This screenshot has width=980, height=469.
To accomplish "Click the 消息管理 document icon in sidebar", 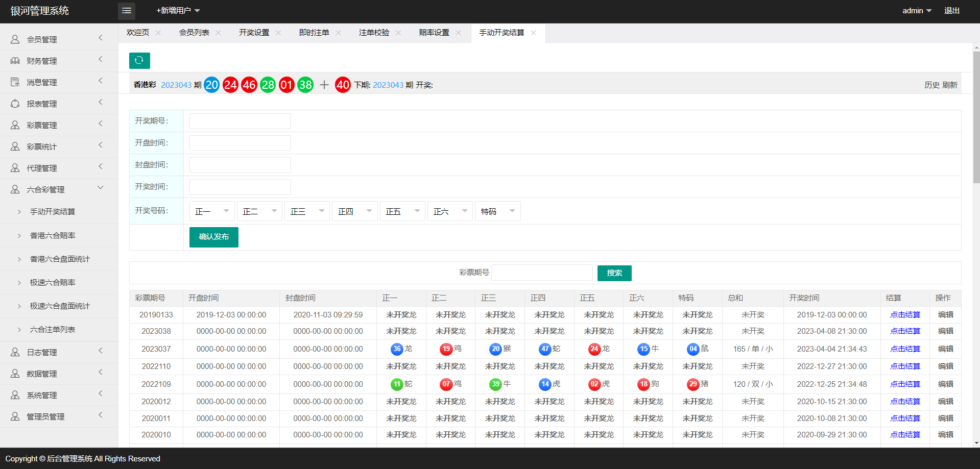I will (15, 82).
